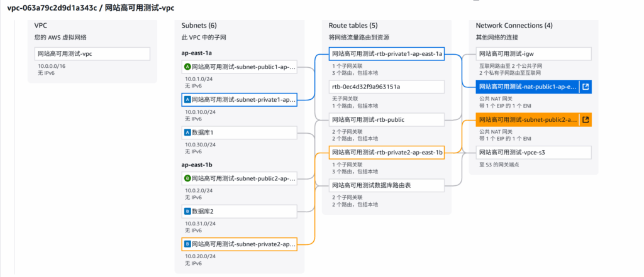Select route table rtb-0ec4d32f9a963151a

(387, 87)
